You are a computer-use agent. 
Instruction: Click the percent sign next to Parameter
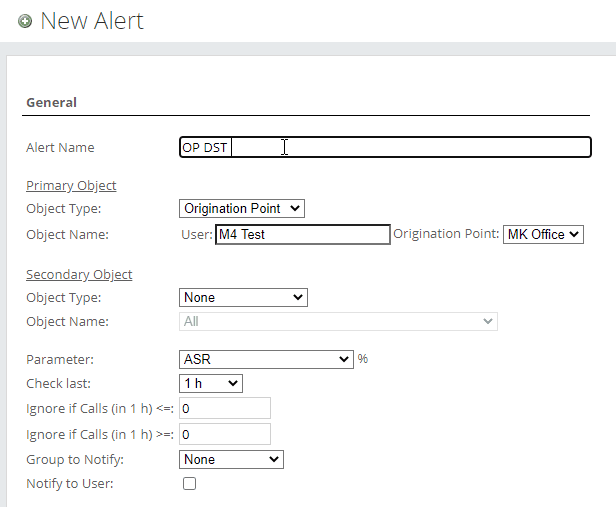tap(363, 359)
